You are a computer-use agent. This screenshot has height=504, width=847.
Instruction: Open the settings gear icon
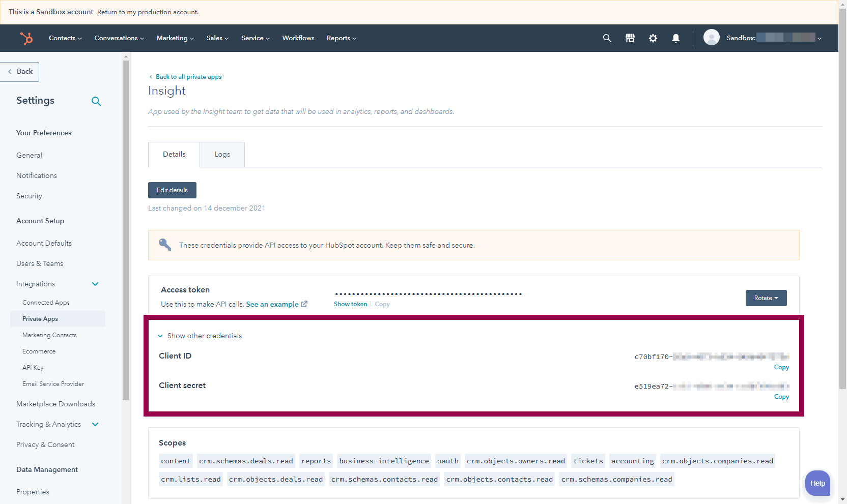pyautogui.click(x=653, y=38)
